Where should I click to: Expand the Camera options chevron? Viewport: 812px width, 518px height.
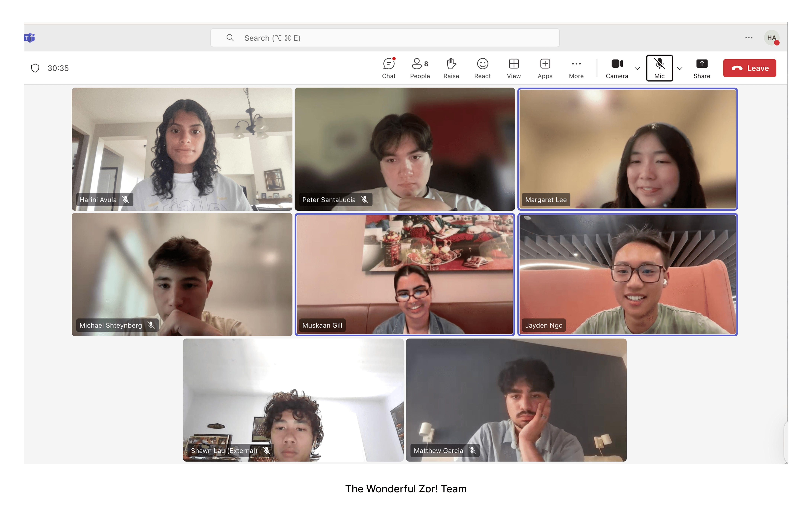pos(637,68)
